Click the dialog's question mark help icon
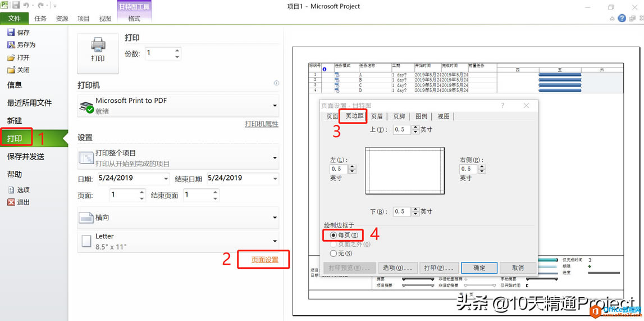This screenshot has width=644, height=321. (x=503, y=106)
